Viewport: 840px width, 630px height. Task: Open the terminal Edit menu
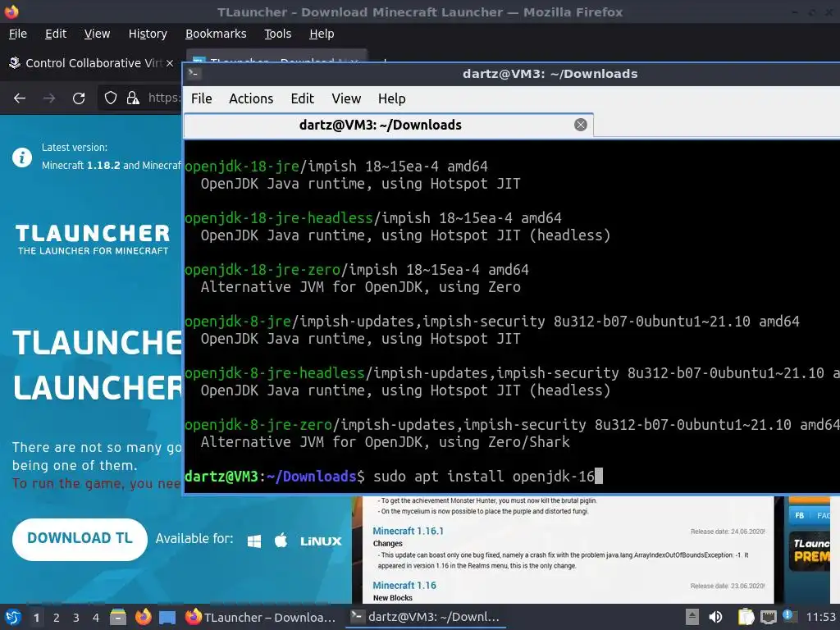tap(302, 98)
